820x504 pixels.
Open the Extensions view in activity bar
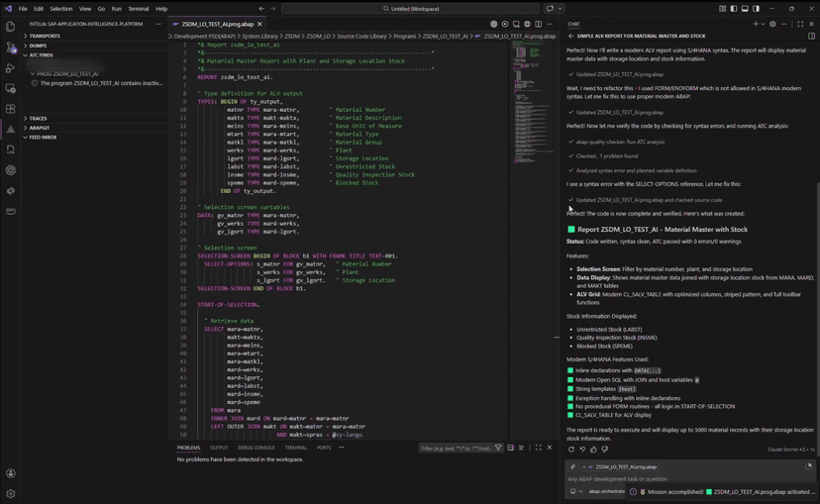point(11,109)
